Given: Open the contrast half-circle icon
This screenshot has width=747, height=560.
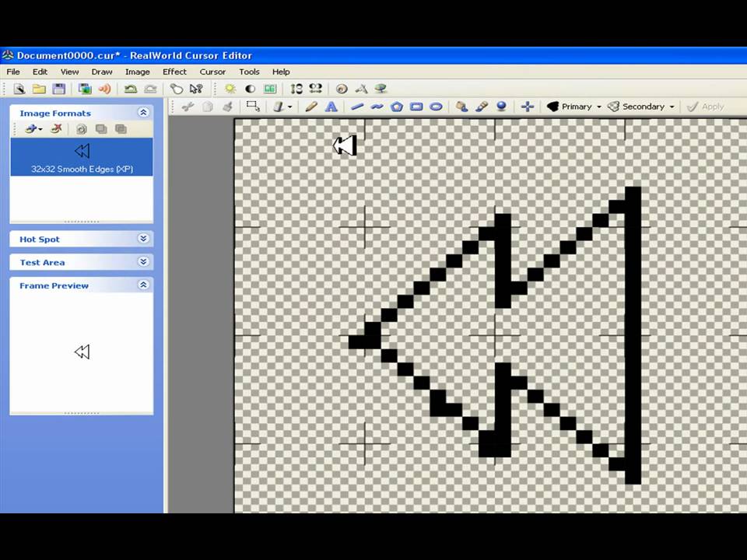Looking at the screenshot, I should pos(250,89).
